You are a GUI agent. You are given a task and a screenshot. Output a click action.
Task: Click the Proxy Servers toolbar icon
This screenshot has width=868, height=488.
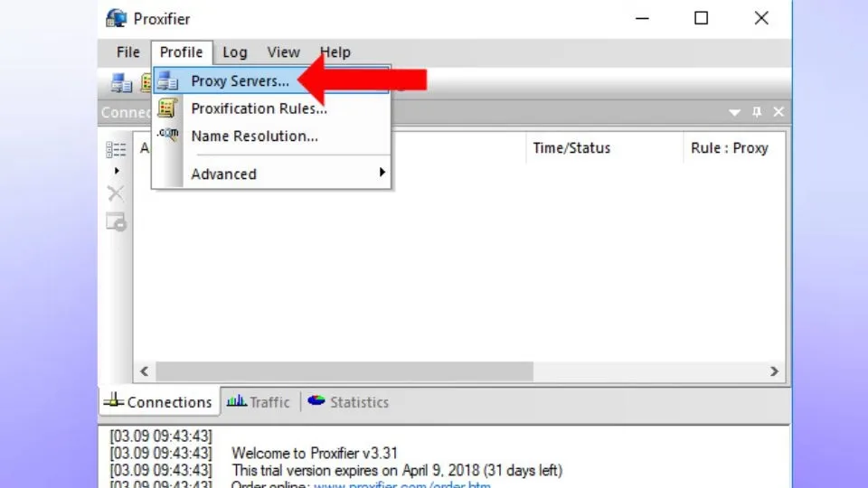point(121,83)
